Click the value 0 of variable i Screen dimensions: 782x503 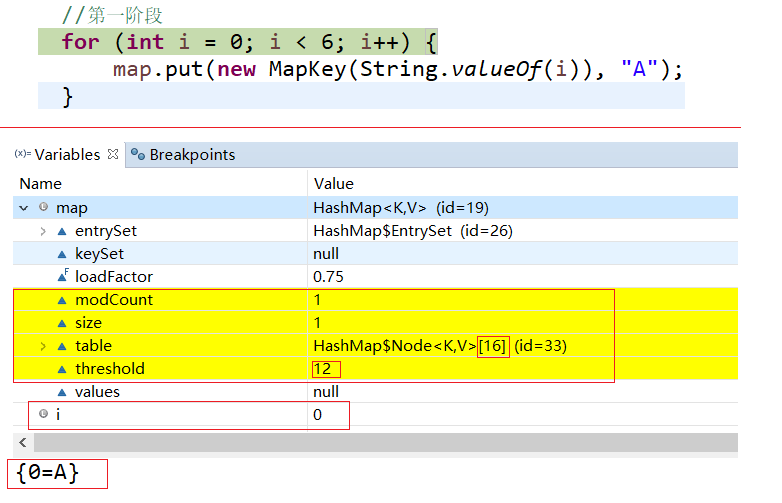(x=318, y=414)
